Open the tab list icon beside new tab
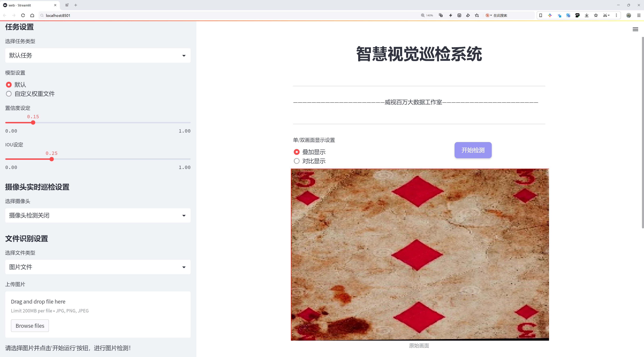 [x=67, y=5]
